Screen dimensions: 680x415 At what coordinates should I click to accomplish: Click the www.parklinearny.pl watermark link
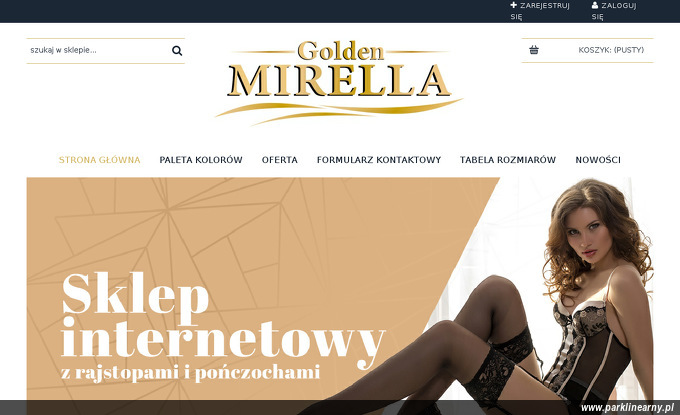point(627,408)
